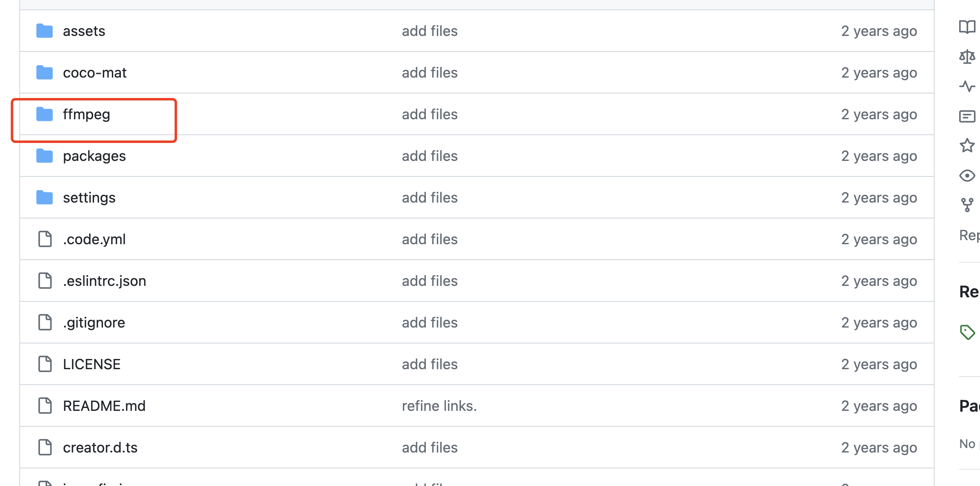Open the assets folder
The height and width of the screenshot is (486, 980).
click(84, 31)
